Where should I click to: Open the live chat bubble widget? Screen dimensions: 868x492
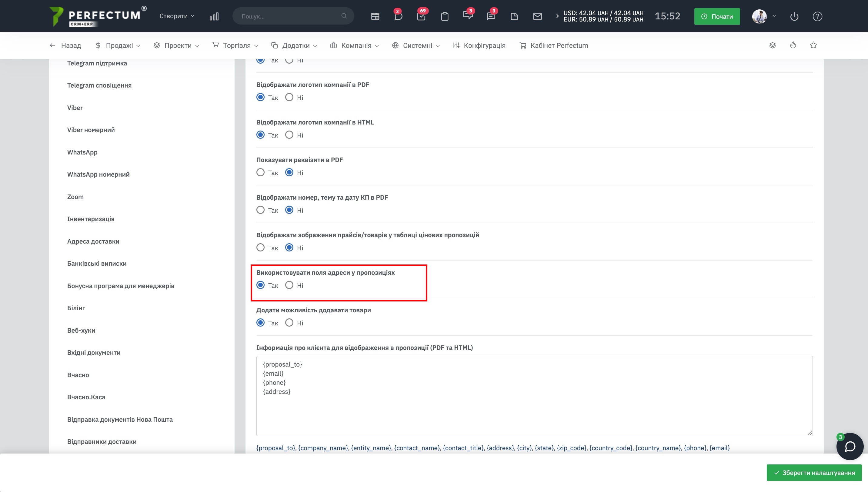click(x=850, y=446)
